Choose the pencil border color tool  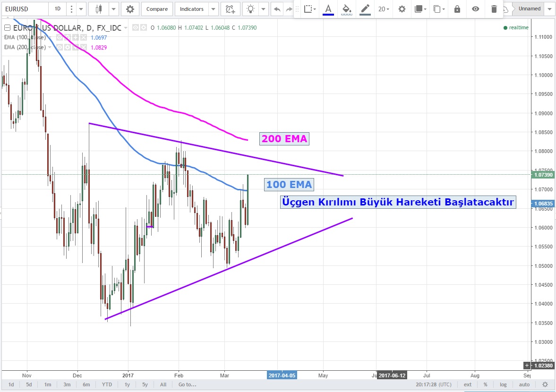[365, 9]
